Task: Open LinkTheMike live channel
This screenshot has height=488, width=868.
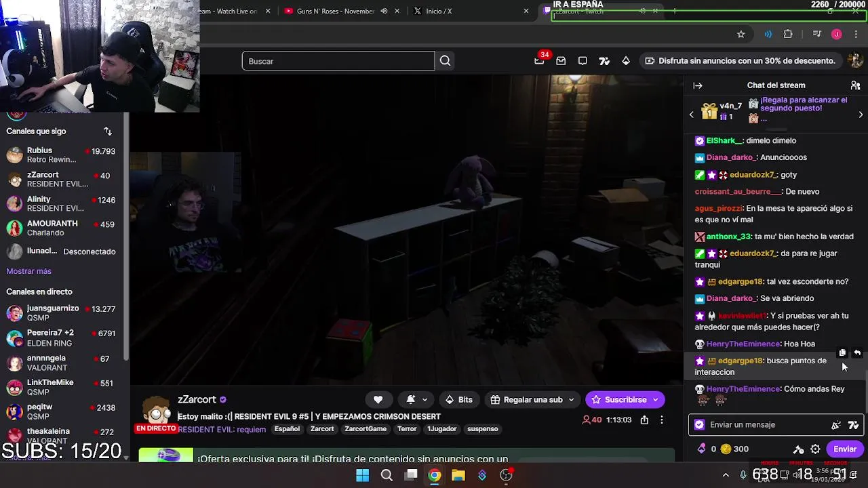Action: tap(61, 388)
